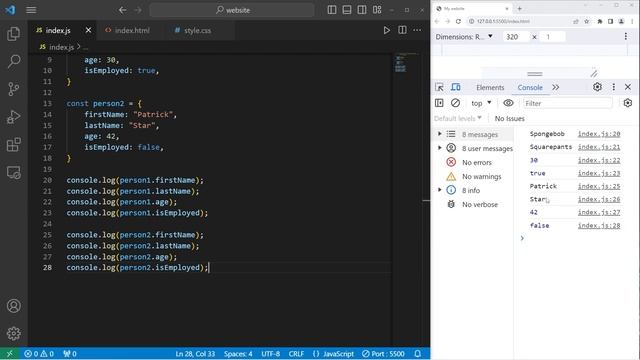
Task: Clear the console messages
Action: click(x=456, y=103)
